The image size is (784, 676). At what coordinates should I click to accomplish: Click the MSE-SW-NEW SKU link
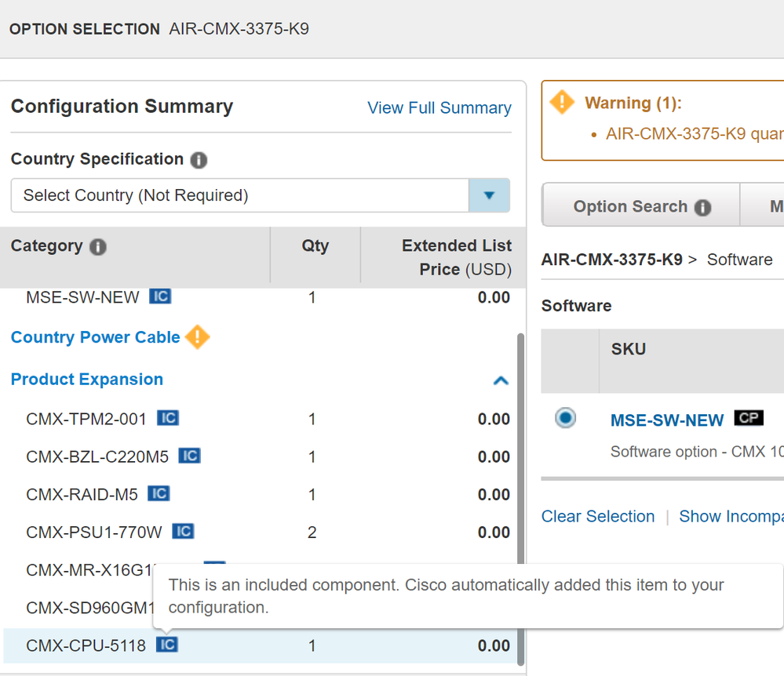click(666, 420)
